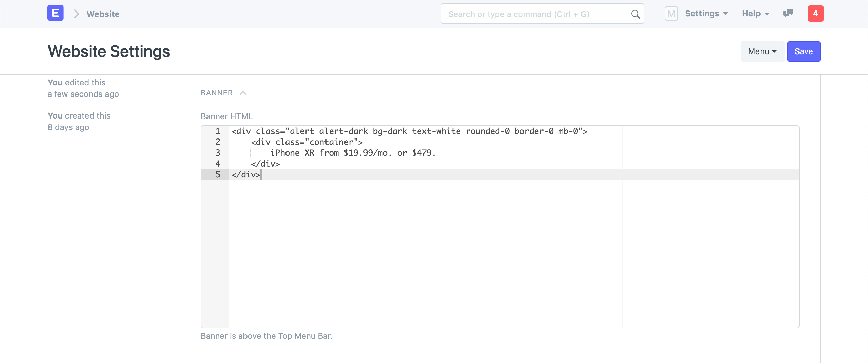Open the Menu dropdown button

coord(762,51)
